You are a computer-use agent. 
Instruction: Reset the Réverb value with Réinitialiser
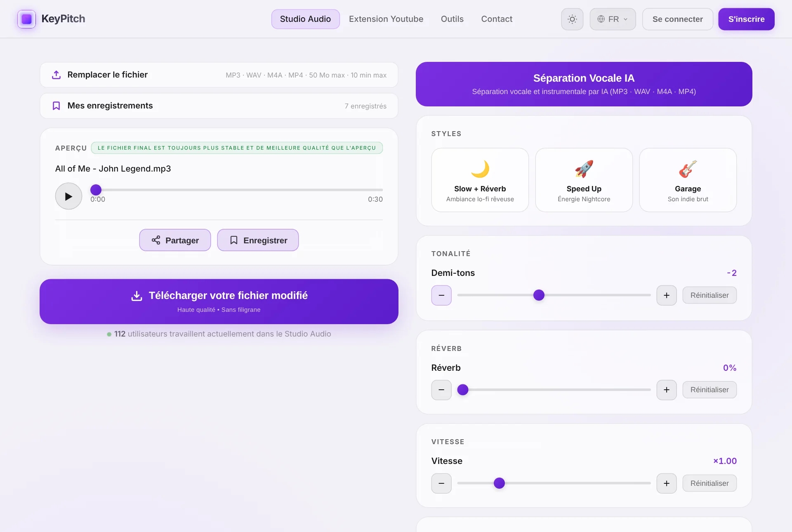(x=709, y=390)
